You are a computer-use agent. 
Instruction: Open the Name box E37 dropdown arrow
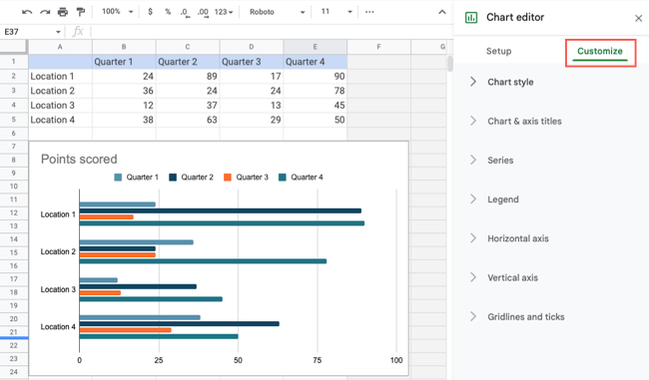[x=58, y=32]
